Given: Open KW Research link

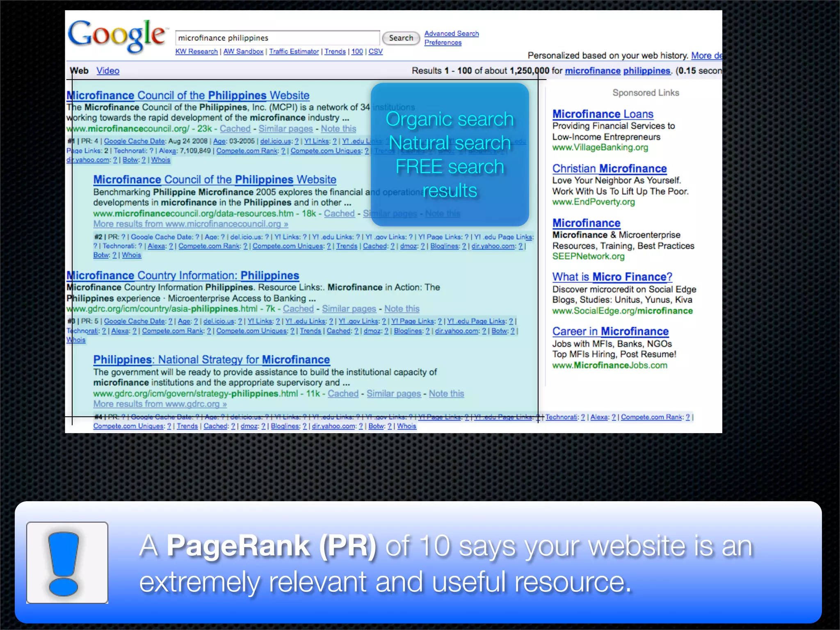Looking at the screenshot, I should 196,51.
